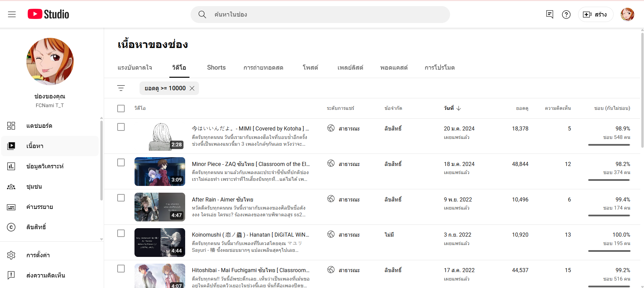The image size is (644, 288).
Task: Click the large channel profile picture
Action: click(50, 61)
